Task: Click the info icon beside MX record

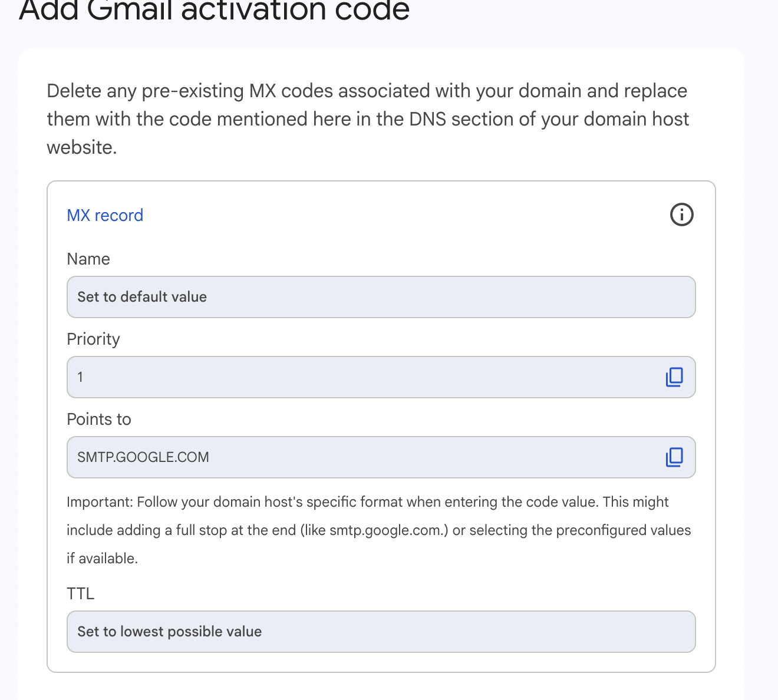Action: 682,214
